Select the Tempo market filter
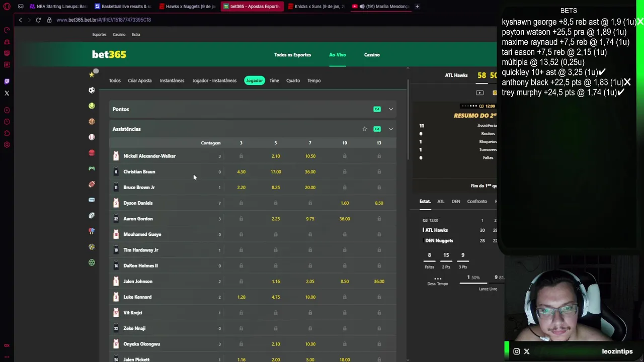Image resolution: width=644 pixels, height=362 pixels. click(x=314, y=80)
